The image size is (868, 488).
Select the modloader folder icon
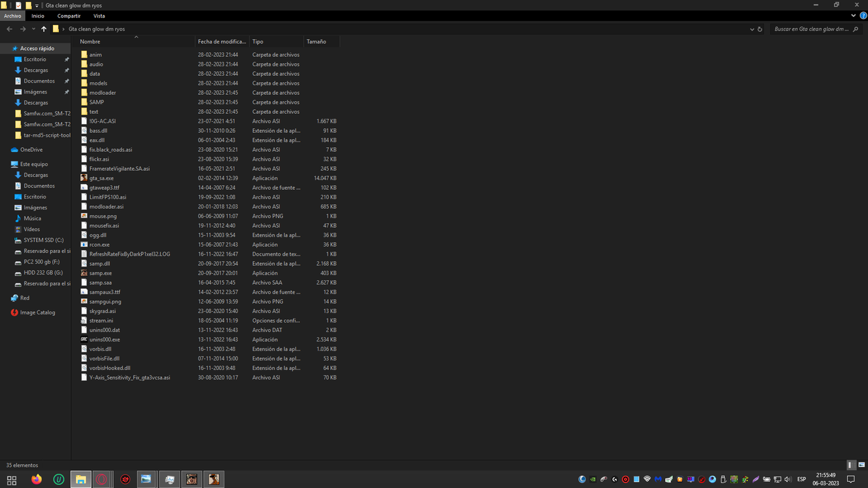click(84, 93)
